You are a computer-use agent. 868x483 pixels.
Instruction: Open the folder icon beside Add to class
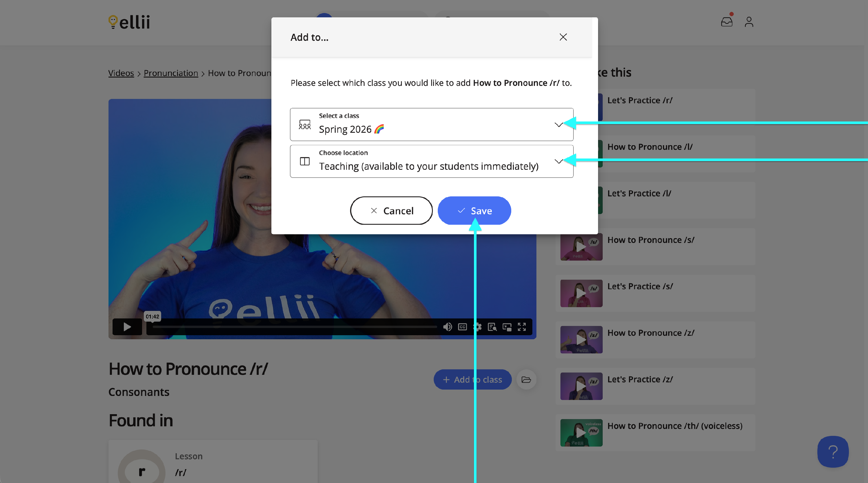click(x=526, y=379)
